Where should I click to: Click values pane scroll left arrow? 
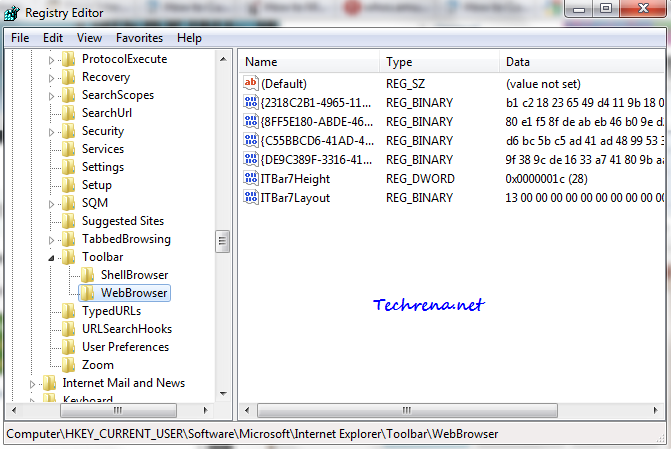[x=247, y=410]
